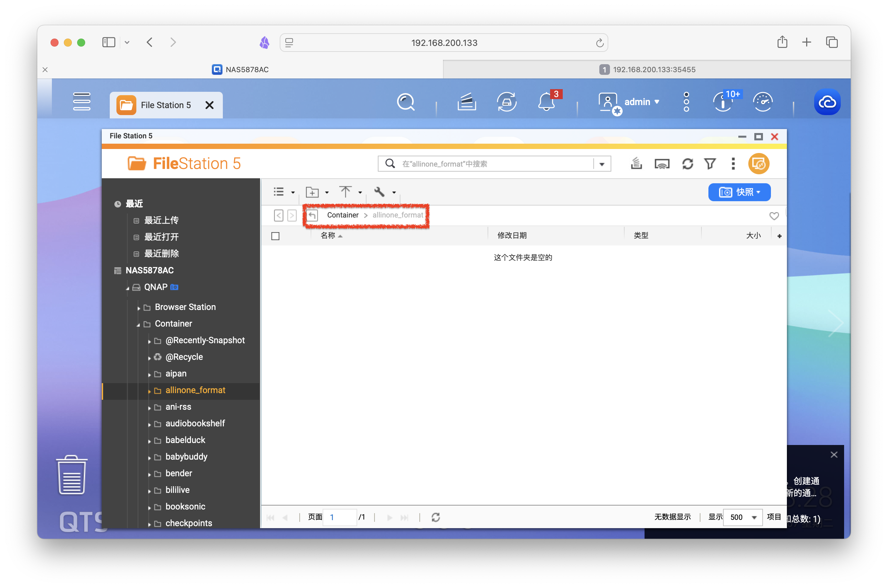Click the remote mount icon in FileStation header
The height and width of the screenshot is (588, 888).
[x=758, y=164]
